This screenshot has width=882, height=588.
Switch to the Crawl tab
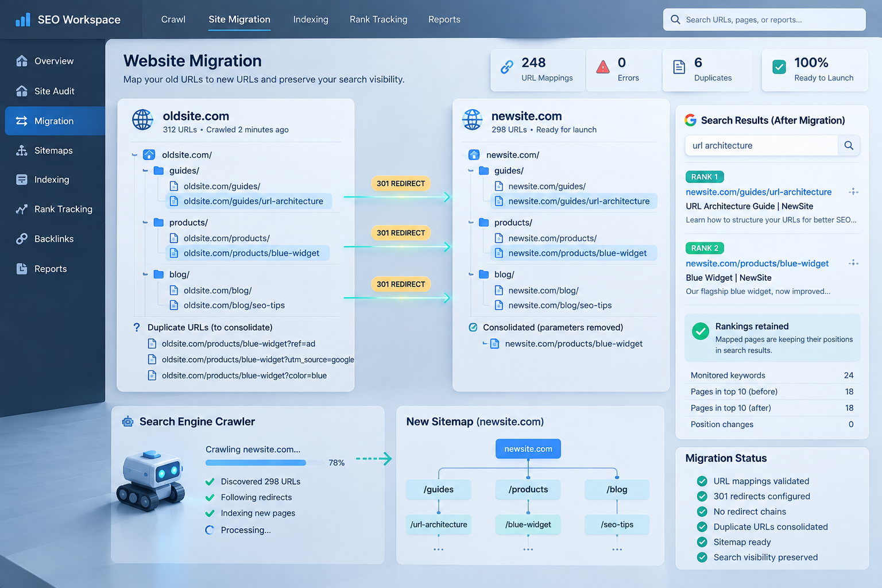pos(173,20)
